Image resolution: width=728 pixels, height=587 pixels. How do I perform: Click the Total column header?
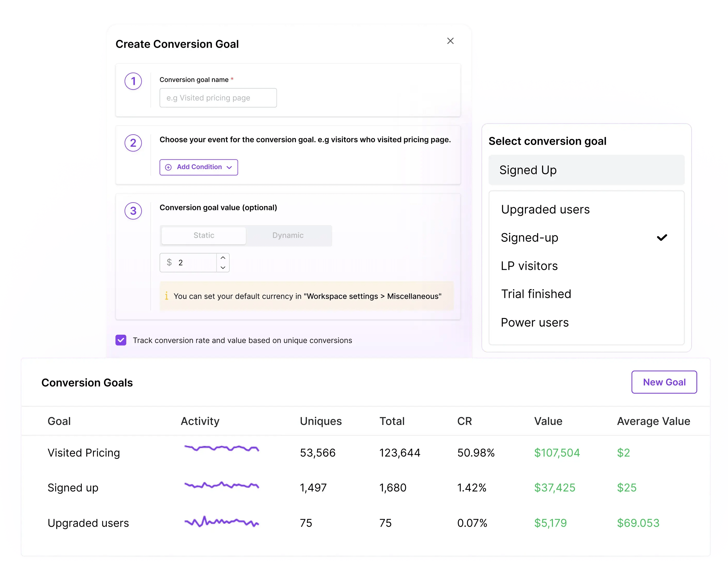tap(392, 421)
